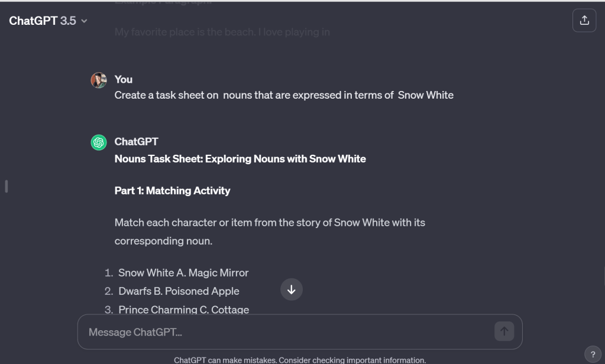The image size is (605, 364).
Task: Click the "ChatGPT" responder name
Action: pyautogui.click(x=136, y=142)
